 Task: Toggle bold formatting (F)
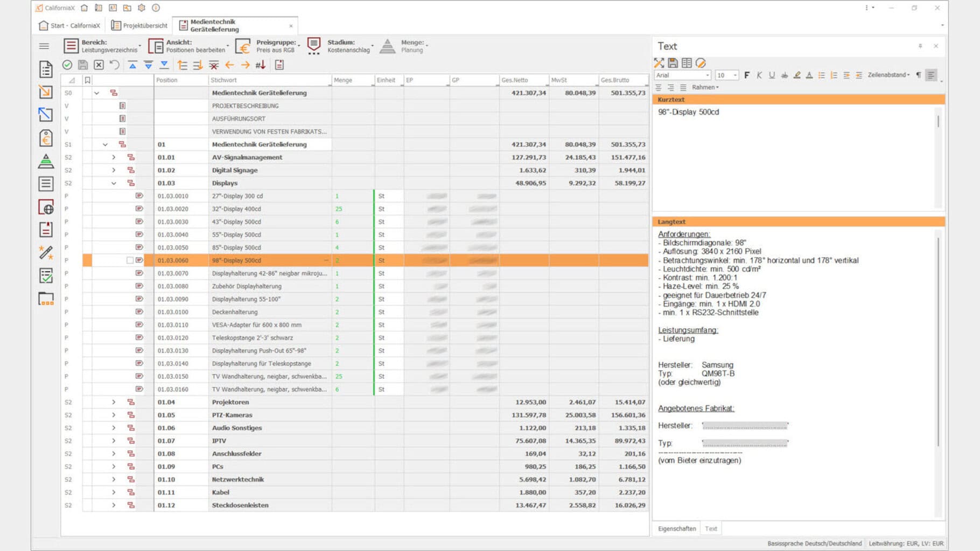pos(747,75)
